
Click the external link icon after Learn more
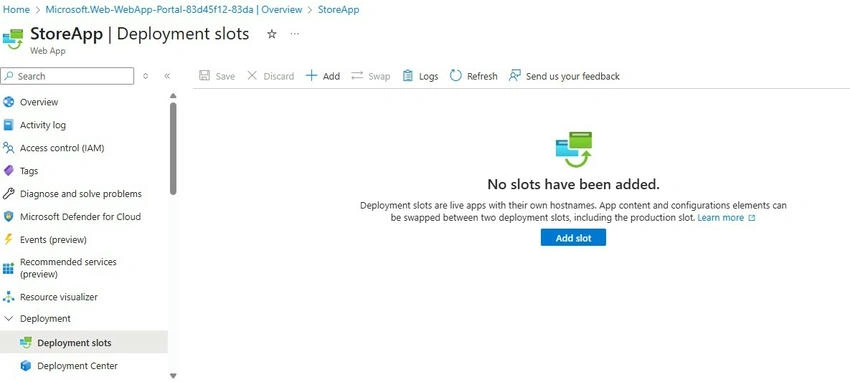751,218
